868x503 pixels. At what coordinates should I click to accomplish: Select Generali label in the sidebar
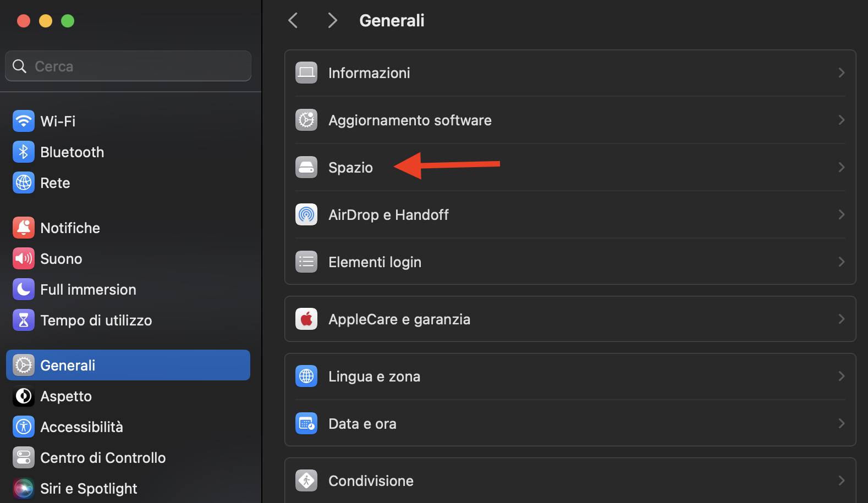pos(68,365)
